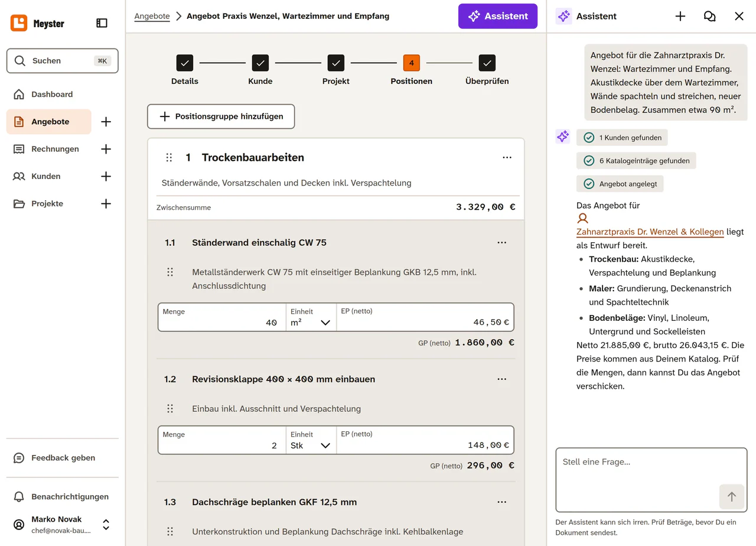Grab drag handle of Trockenbauarbeiten group

pyautogui.click(x=169, y=158)
